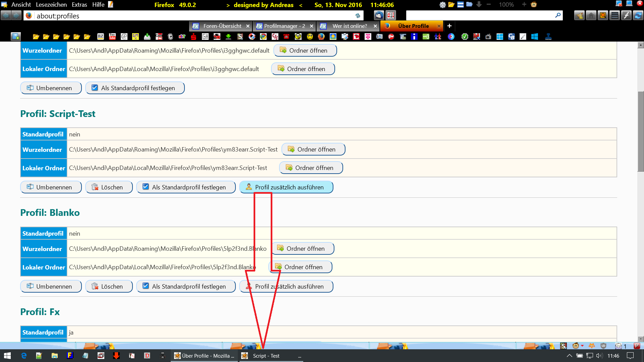
Task: Set Blanko as default profile
Action: coord(186,286)
